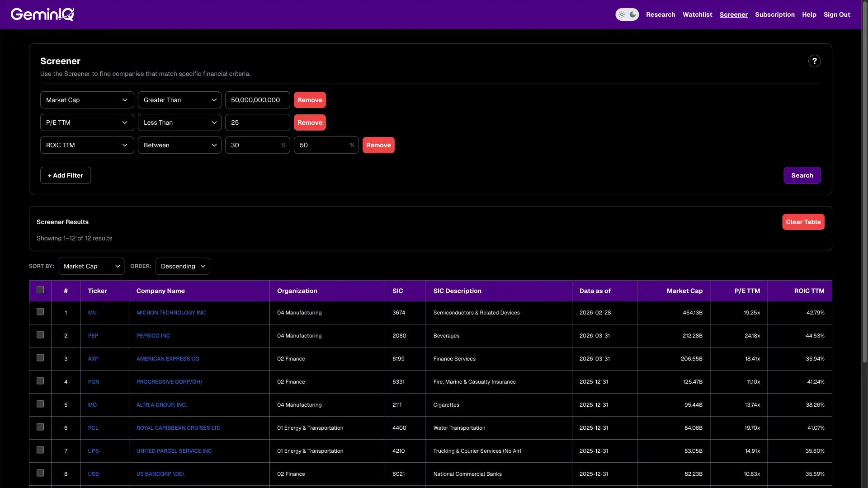Open the MU ticker link
Viewport: 868px width, 488px height.
(x=92, y=313)
